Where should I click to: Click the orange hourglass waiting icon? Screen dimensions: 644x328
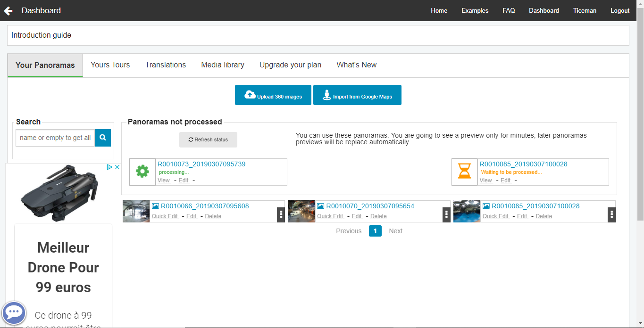pyautogui.click(x=465, y=172)
